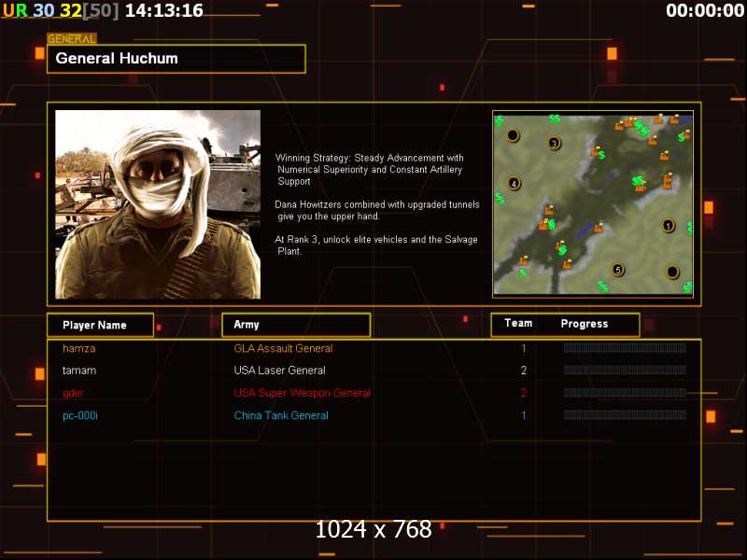Click the blue lake spot on the minimap

point(585,231)
